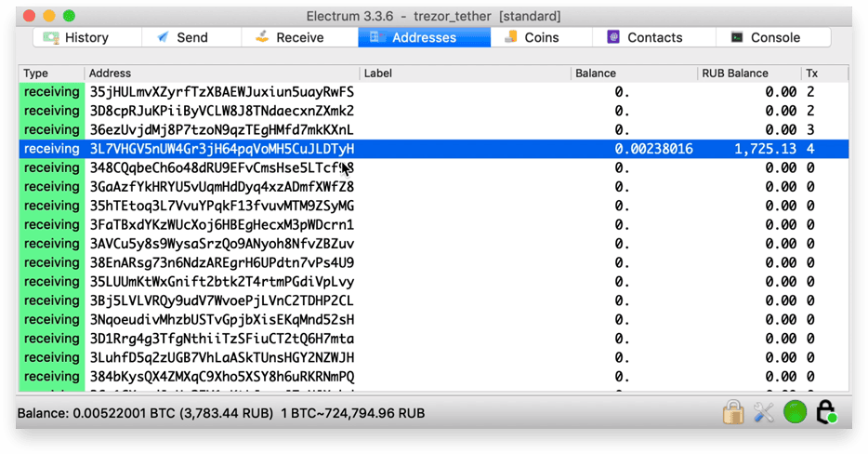Select address 3NqoeudivMhzbUSTvGpjbXisEKqMnd52sH

pos(221,319)
